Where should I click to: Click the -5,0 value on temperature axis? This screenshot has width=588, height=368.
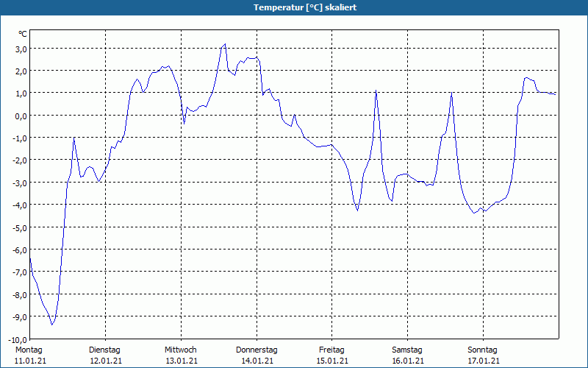(19, 228)
